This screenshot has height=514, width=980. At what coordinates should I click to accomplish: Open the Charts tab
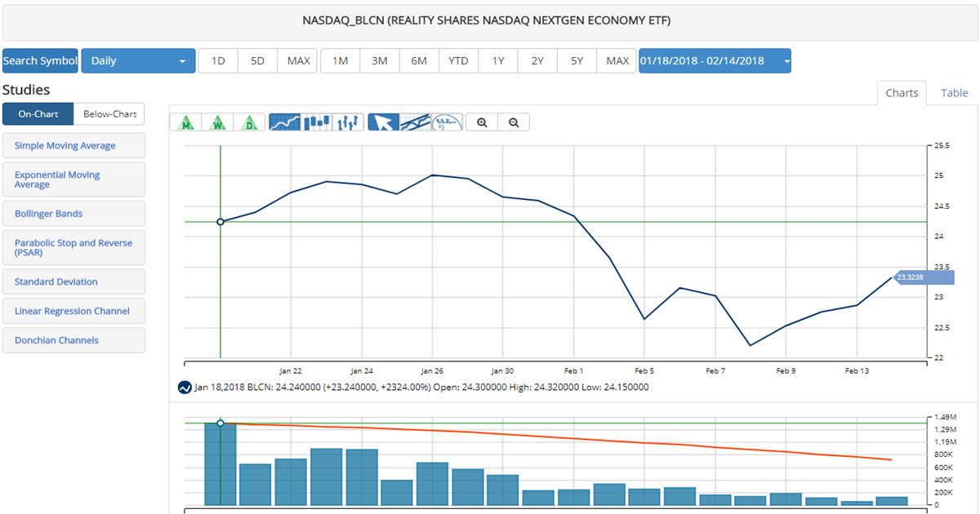(x=902, y=93)
